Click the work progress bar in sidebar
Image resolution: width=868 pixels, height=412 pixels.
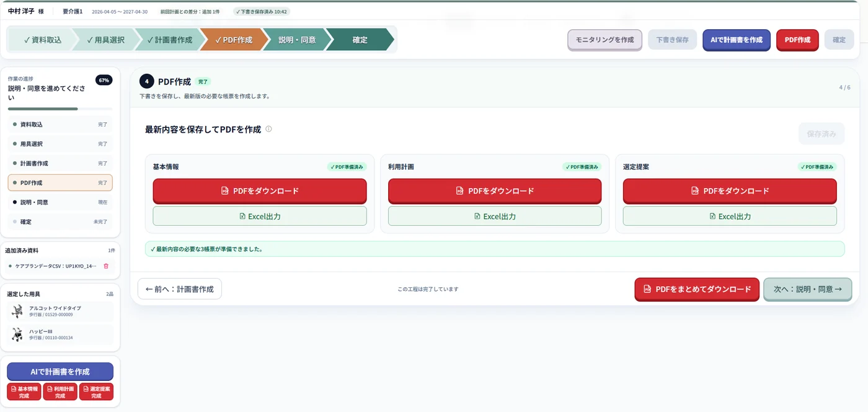[x=60, y=109]
